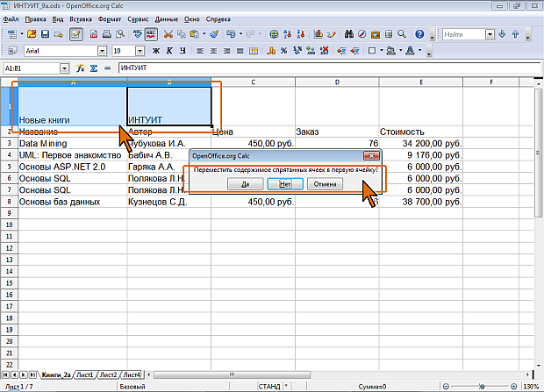The image size is (544, 392).
Task: Add a decimal place to the number
Action: point(311,51)
